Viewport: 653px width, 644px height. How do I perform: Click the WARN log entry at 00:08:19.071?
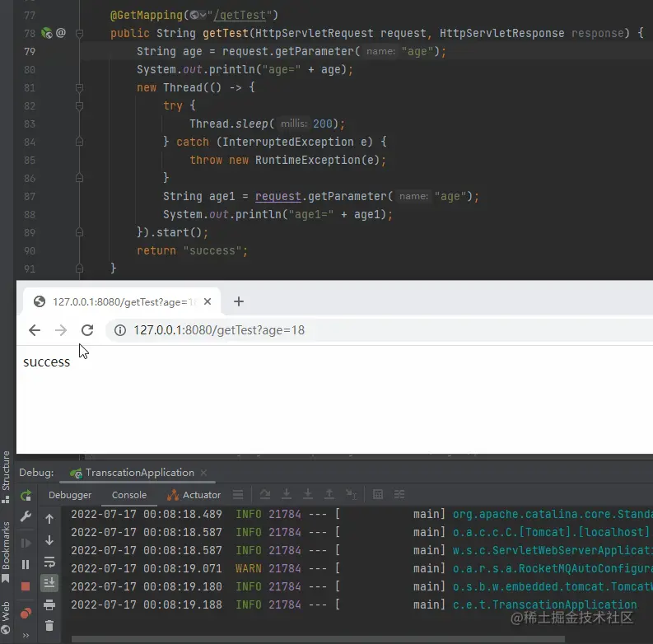(361, 568)
